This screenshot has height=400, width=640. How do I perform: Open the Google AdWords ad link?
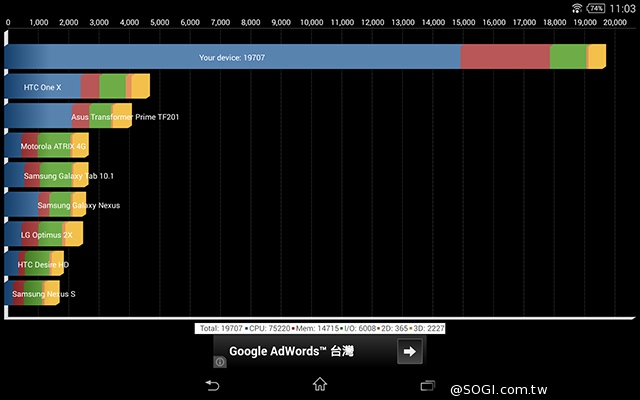[300, 351]
